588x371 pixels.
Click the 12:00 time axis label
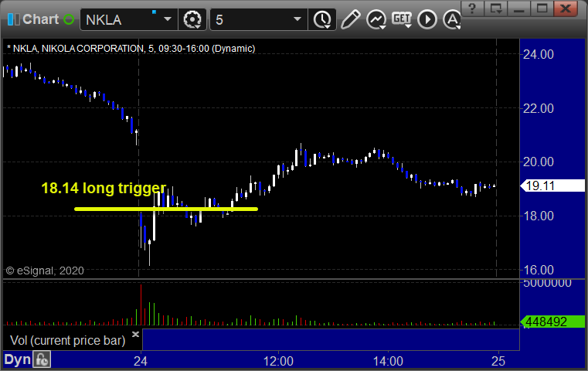tap(278, 361)
